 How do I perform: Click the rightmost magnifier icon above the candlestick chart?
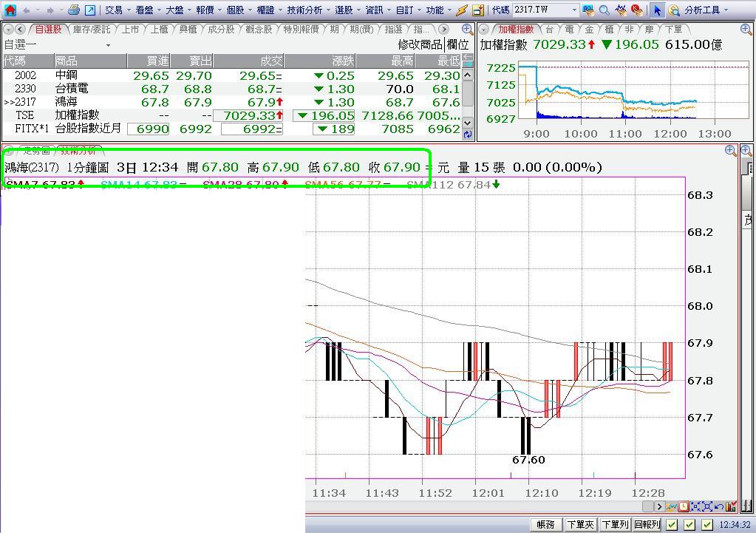point(746,151)
